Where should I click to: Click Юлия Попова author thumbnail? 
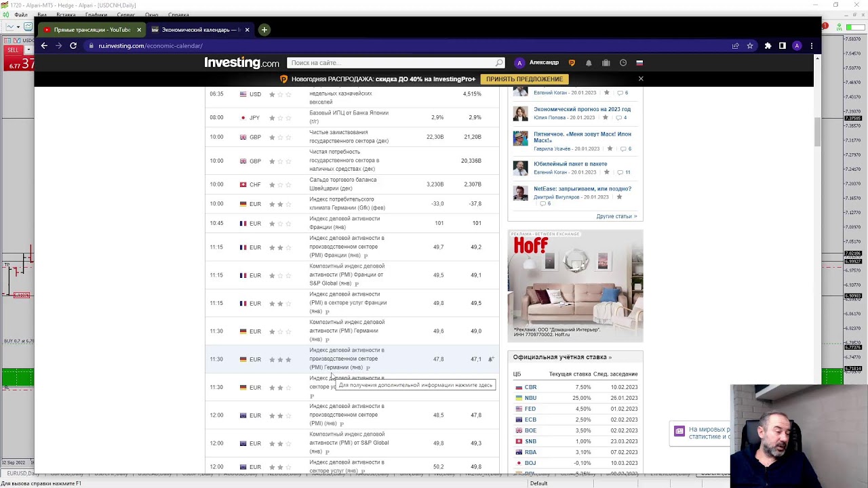520,113
